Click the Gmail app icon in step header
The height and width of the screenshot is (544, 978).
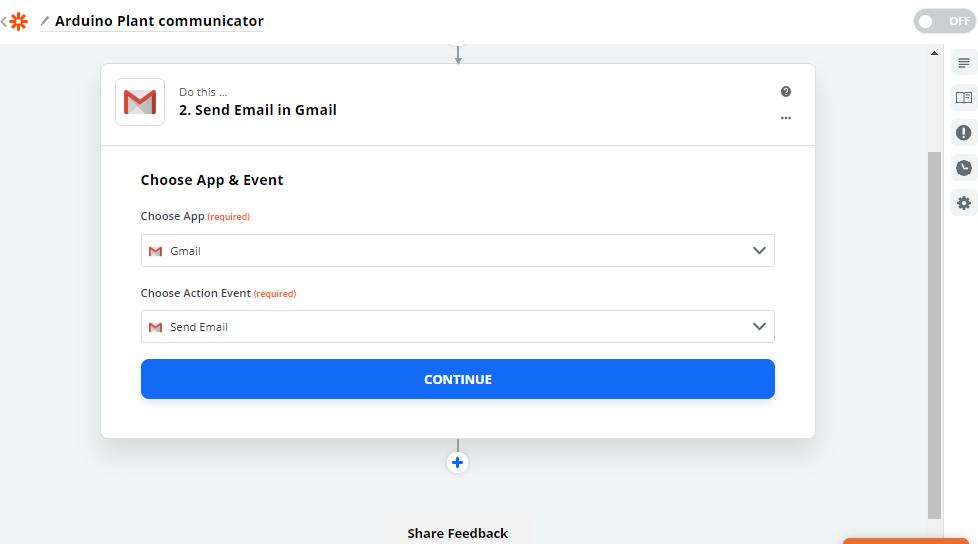coord(140,102)
